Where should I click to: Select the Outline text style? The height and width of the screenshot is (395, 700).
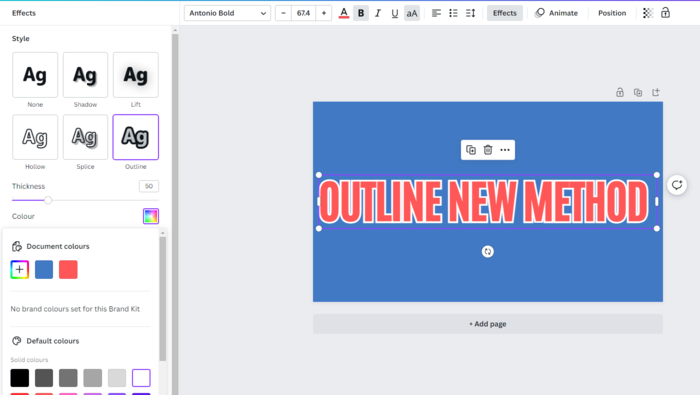click(x=136, y=137)
